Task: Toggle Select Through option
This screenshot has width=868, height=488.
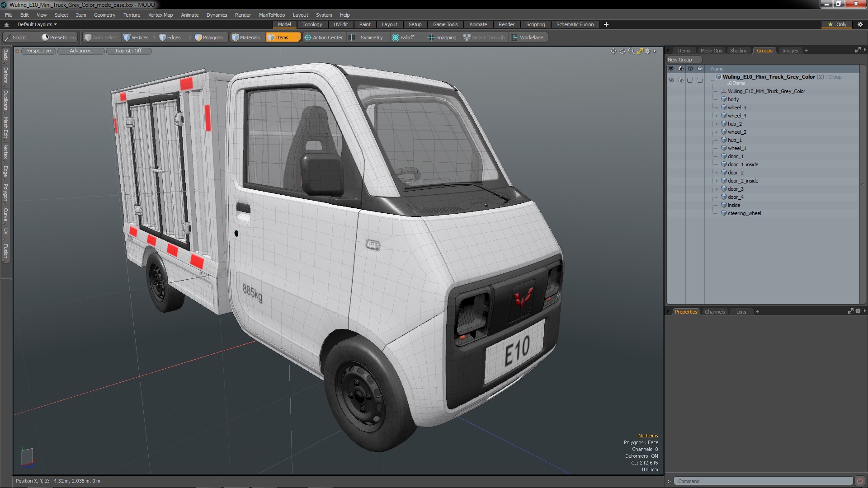Action: point(484,38)
